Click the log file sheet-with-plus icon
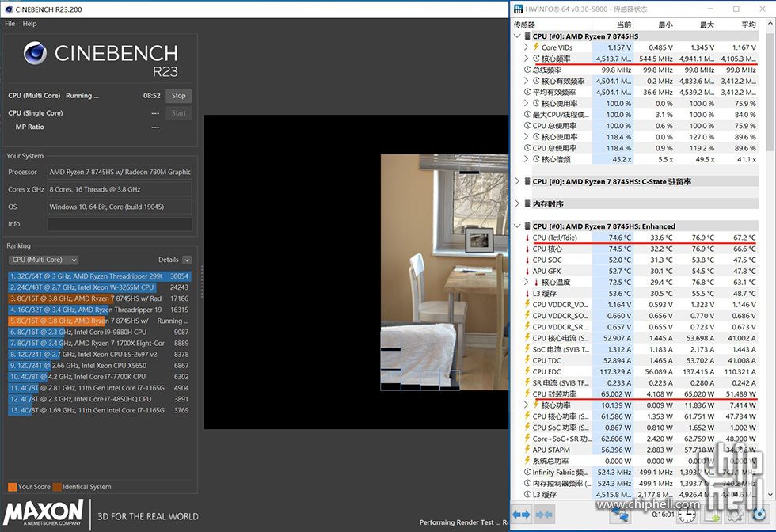 pos(713,515)
